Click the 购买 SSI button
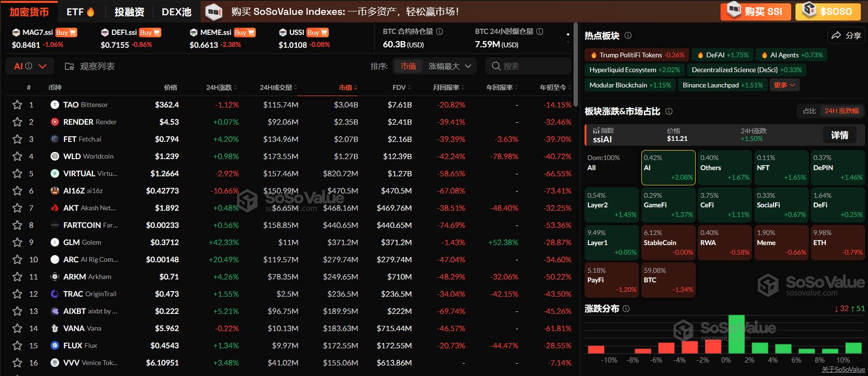Screen dimensions: 868x376 pyautogui.click(x=755, y=11)
